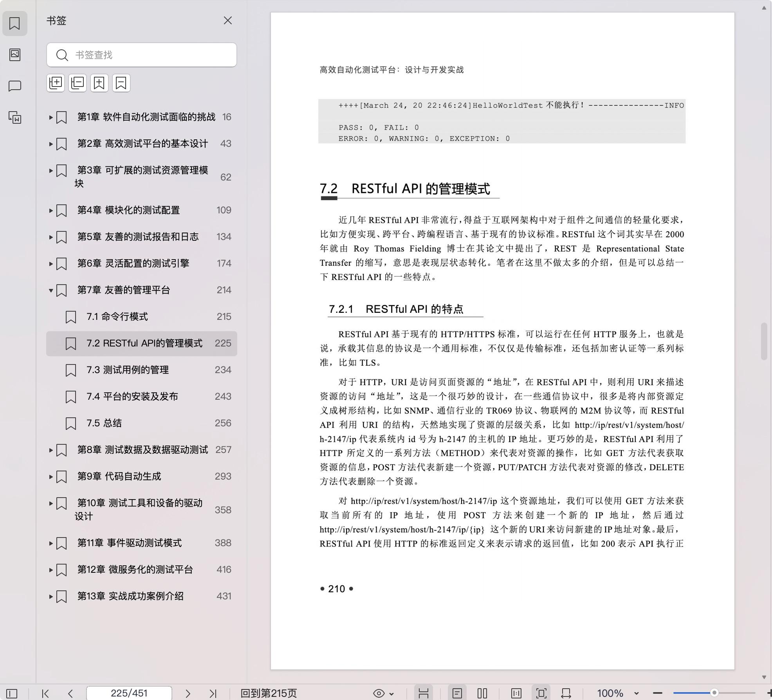This screenshot has height=700, width=772.
Task: Go to the next page
Action: point(188,693)
